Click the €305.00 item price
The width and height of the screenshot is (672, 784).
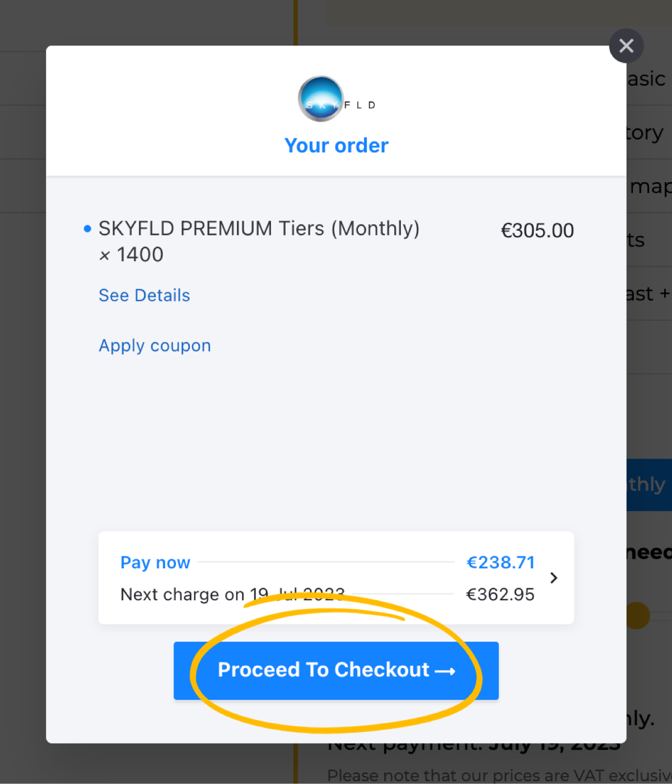pyautogui.click(x=537, y=230)
